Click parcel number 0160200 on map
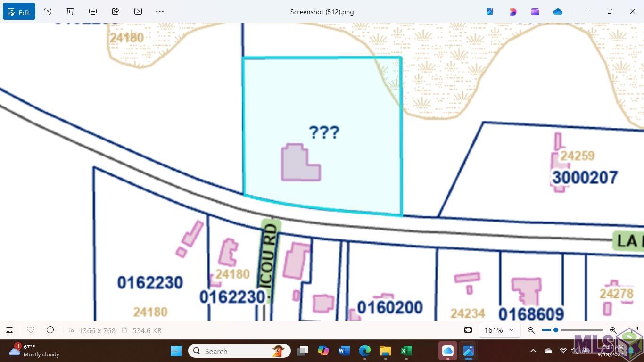Image resolution: width=644 pixels, height=362 pixels. pyautogui.click(x=390, y=307)
